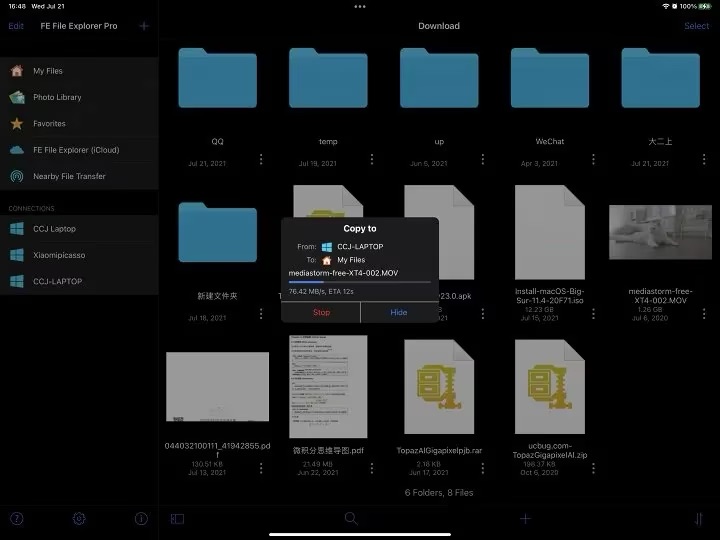
Task: Toggle sidebar panel icon in bottom toolbar
Action: tap(177, 519)
